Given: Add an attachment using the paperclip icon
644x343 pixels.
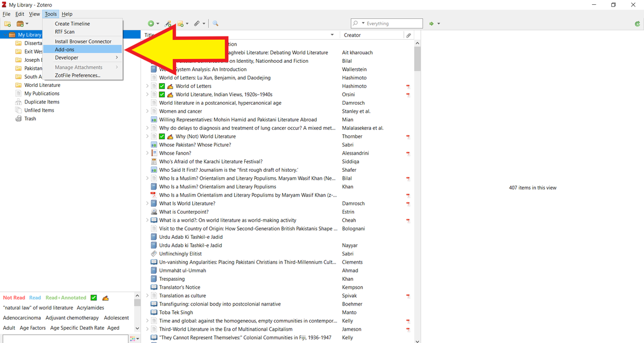Looking at the screenshot, I should click(196, 23).
